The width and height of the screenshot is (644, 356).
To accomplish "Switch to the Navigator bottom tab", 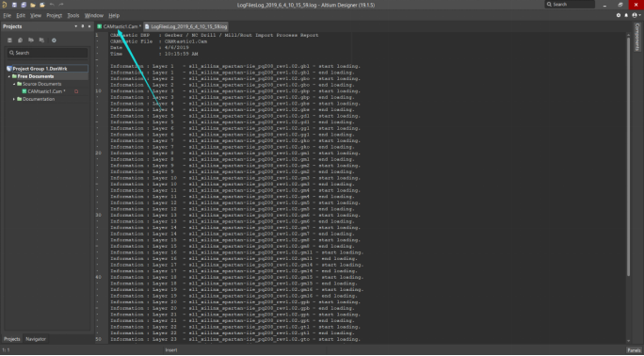I will pos(36,339).
